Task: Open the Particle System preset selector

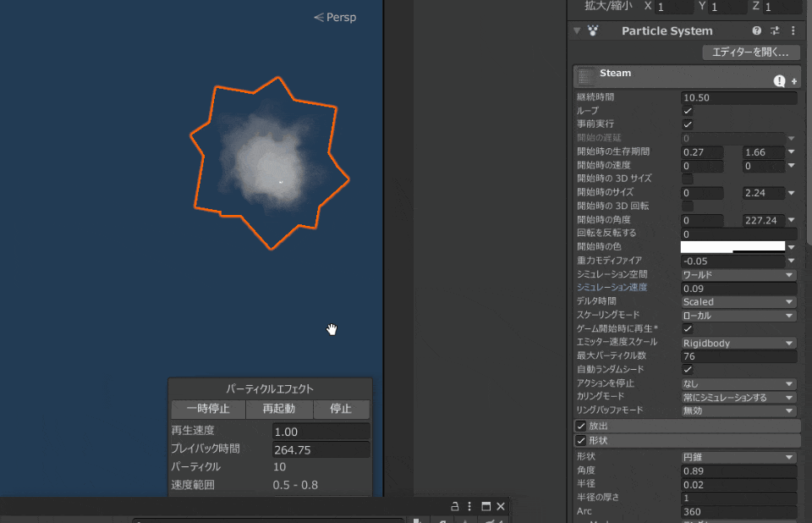Action: pos(775,30)
